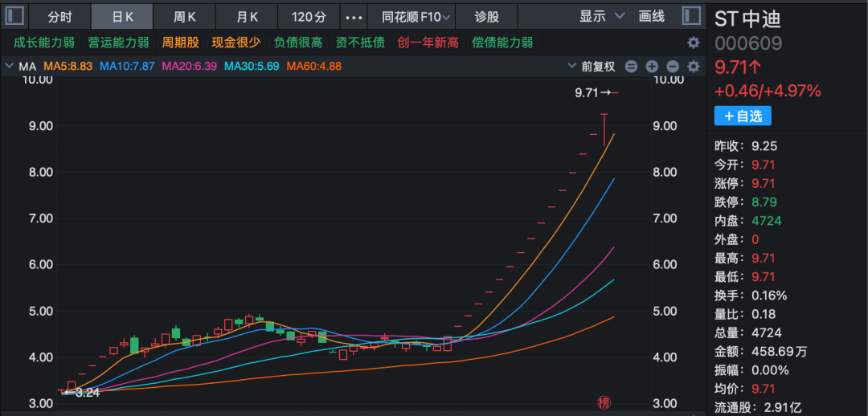Click the 负债很高 tag

(x=298, y=43)
